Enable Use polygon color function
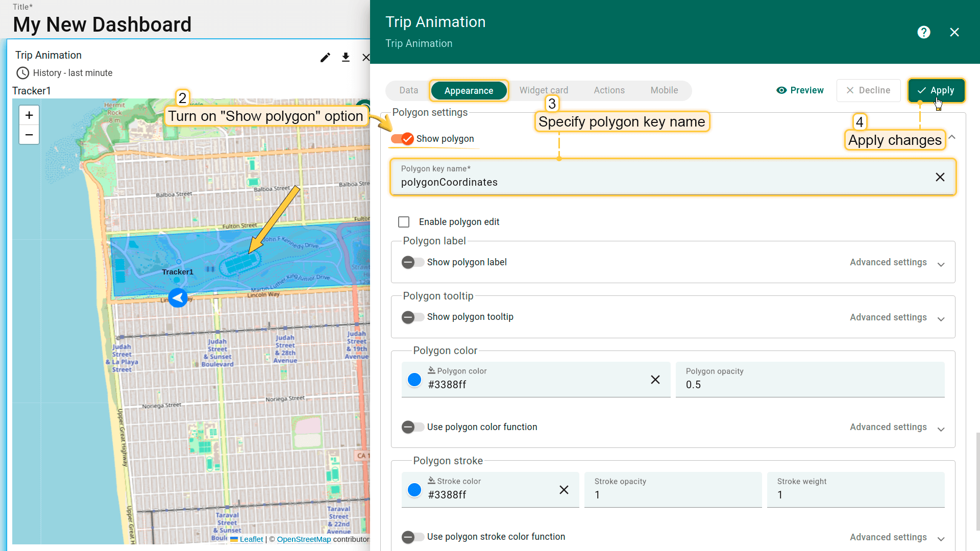 click(412, 427)
